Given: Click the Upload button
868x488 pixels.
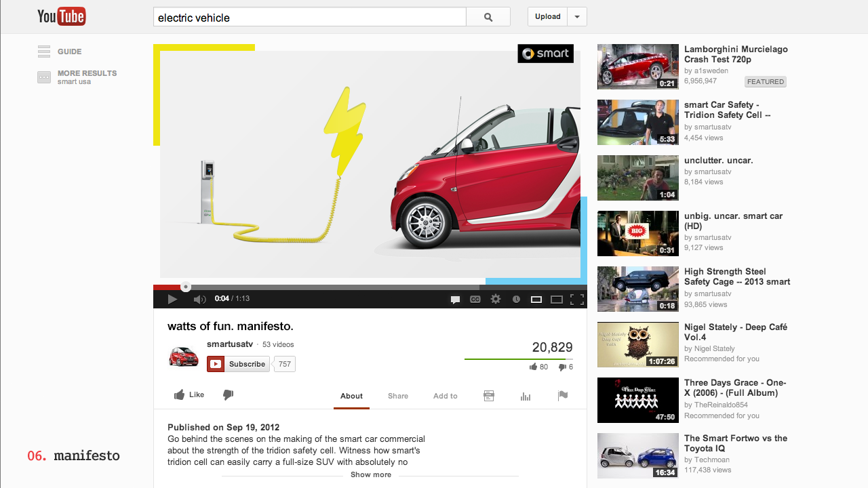Looking at the screenshot, I should 547,17.
